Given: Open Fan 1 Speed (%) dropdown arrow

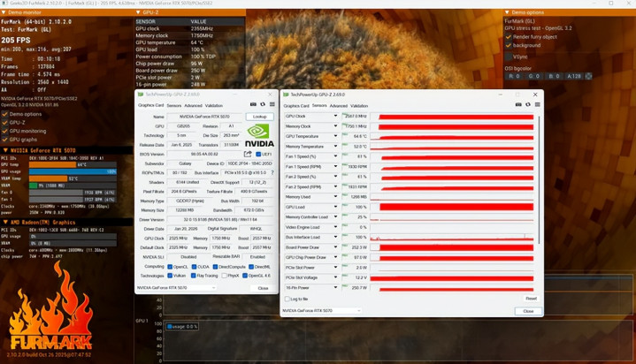Looking at the screenshot, I should pos(335,156).
